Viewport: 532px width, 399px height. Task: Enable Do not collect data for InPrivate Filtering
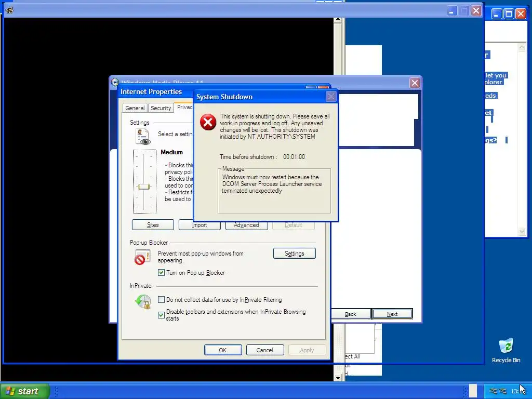point(161,300)
